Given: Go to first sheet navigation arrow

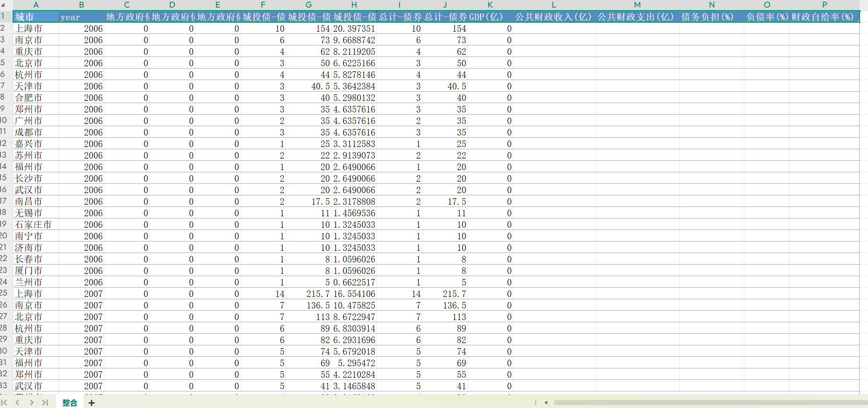Looking at the screenshot, I should click(5, 403).
